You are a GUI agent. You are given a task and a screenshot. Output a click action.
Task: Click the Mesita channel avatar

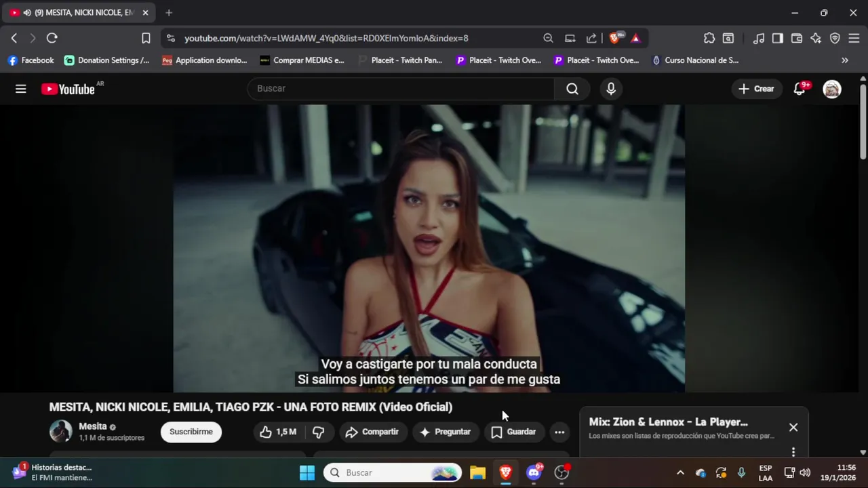point(60,431)
